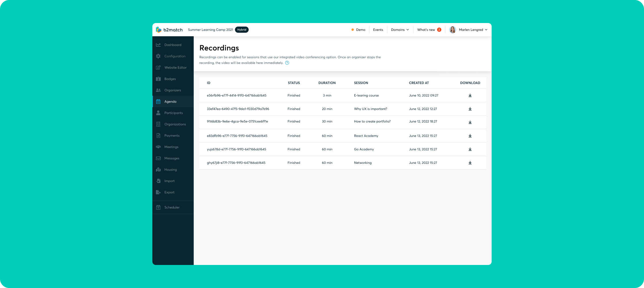Screen dimensions: 644x288
Task: Click the Website Editor pencil icon
Action: click(x=158, y=67)
